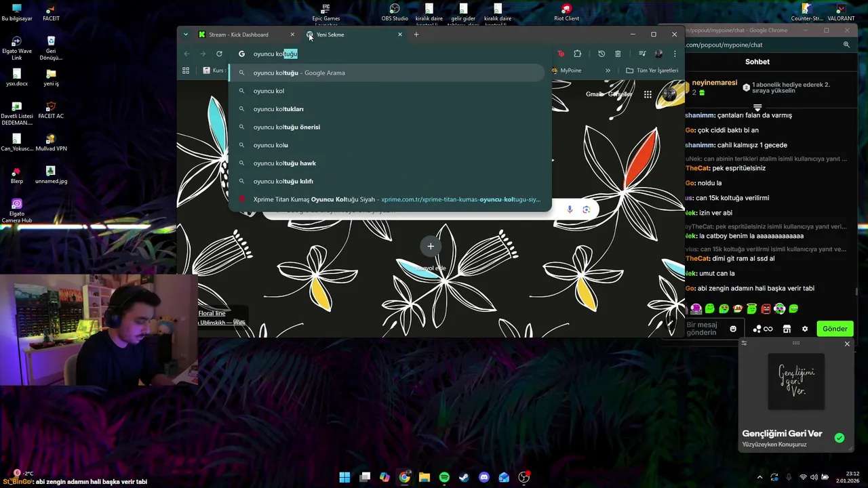
Task: Select the Yeni Sekme tab
Action: pos(354,35)
